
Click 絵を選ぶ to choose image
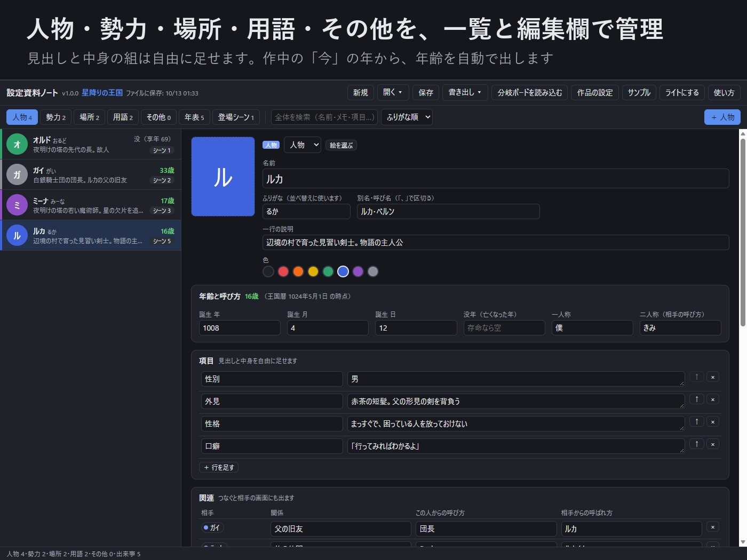click(341, 145)
